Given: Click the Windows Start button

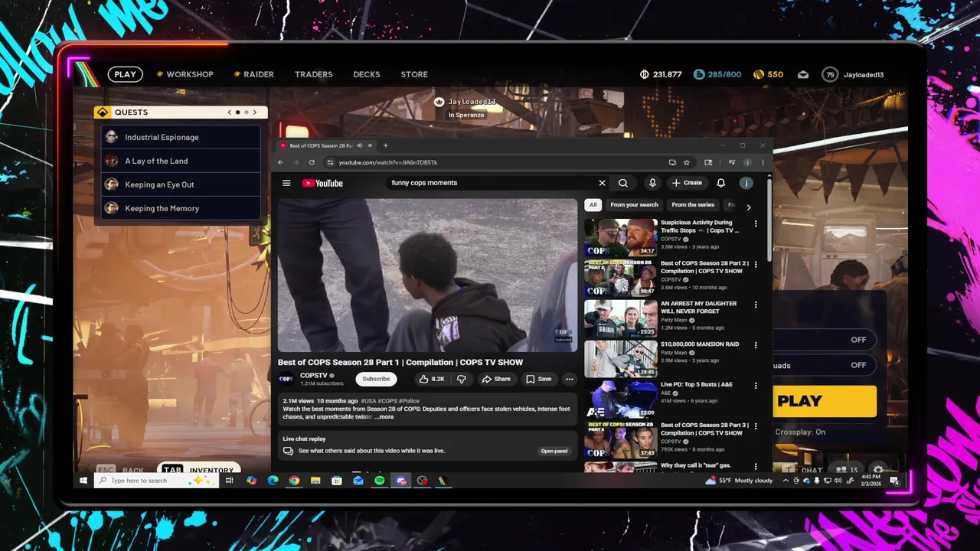Looking at the screenshot, I should point(83,481).
